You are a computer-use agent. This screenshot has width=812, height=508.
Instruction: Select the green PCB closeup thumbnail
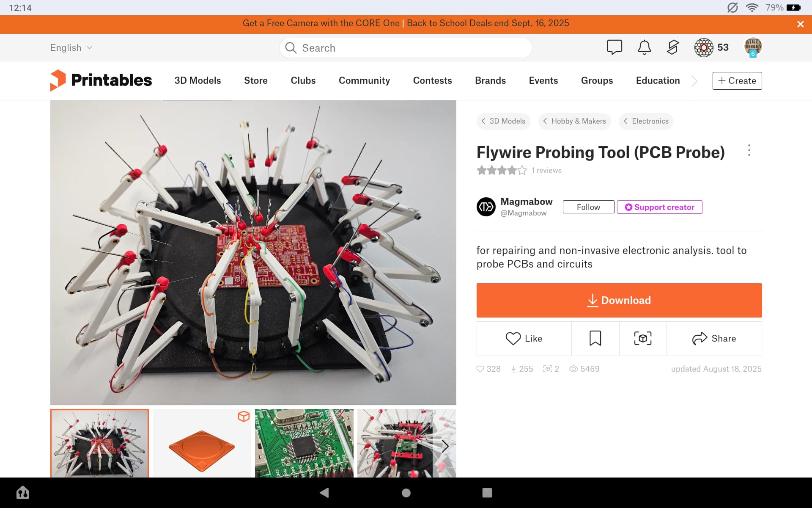click(304, 443)
